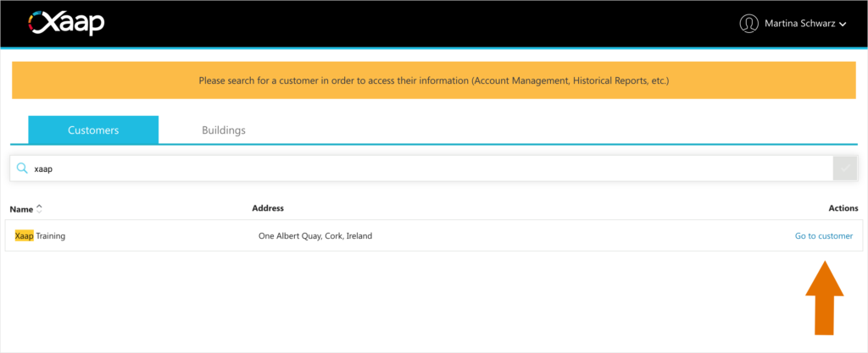Click the Xaap logo
868x353 pixels.
66,23
